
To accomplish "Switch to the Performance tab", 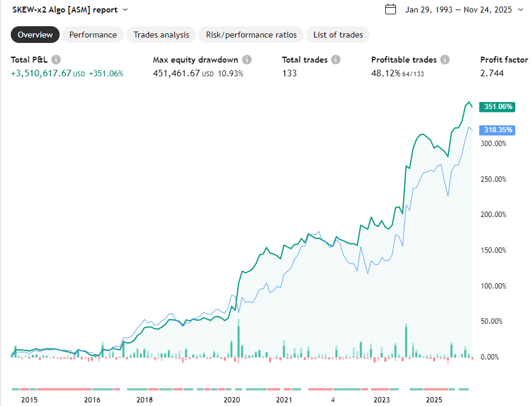I will pyautogui.click(x=93, y=35).
